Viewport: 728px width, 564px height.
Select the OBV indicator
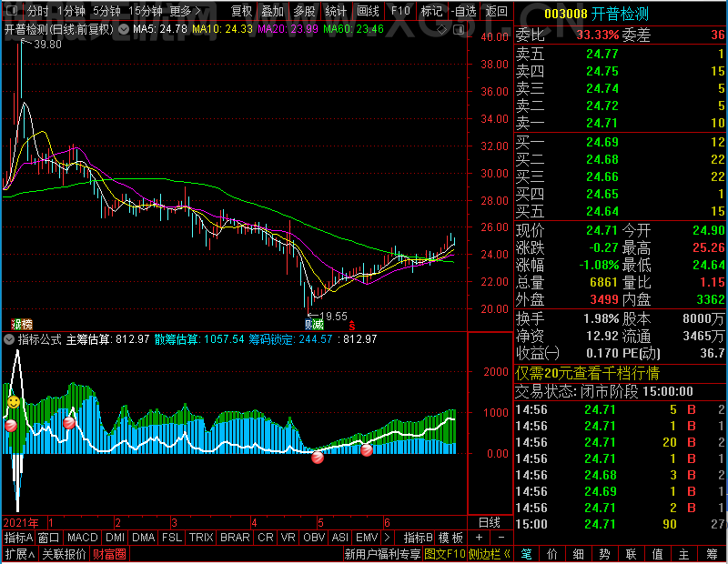pos(313,538)
